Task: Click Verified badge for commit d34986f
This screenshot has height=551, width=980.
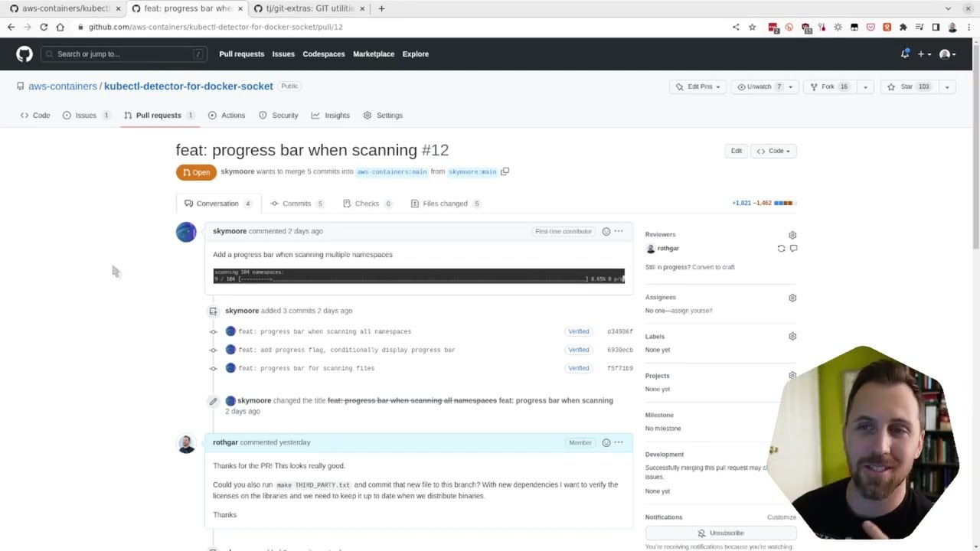Action: pos(579,331)
